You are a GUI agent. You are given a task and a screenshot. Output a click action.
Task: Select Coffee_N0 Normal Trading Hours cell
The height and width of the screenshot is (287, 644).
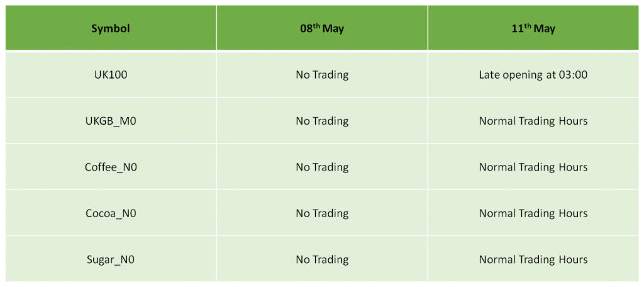pyautogui.click(x=533, y=167)
